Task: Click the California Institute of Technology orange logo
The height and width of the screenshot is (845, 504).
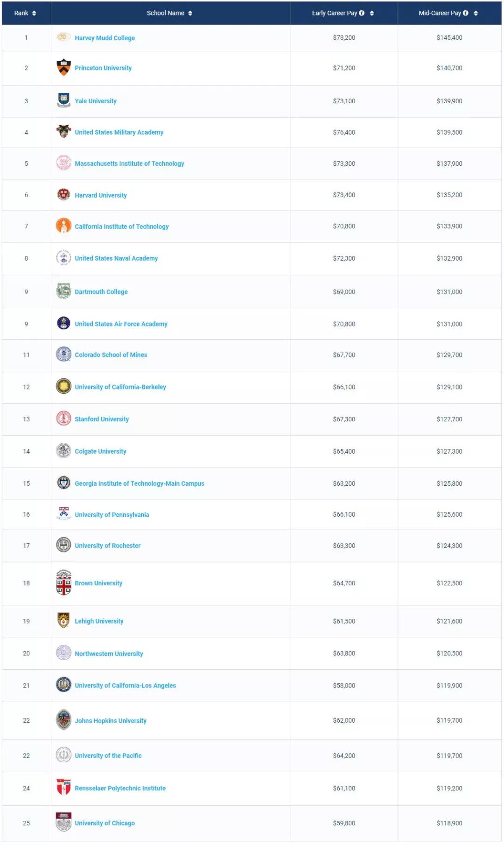Action: click(x=63, y=226)
